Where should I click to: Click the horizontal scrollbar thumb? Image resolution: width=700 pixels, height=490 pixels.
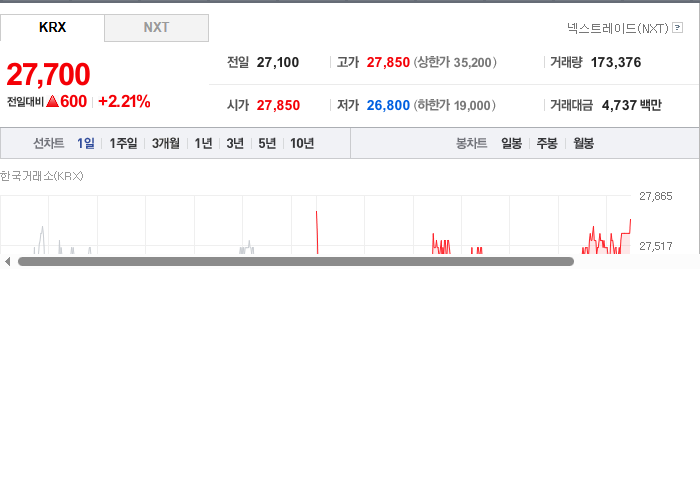(296, 262)
